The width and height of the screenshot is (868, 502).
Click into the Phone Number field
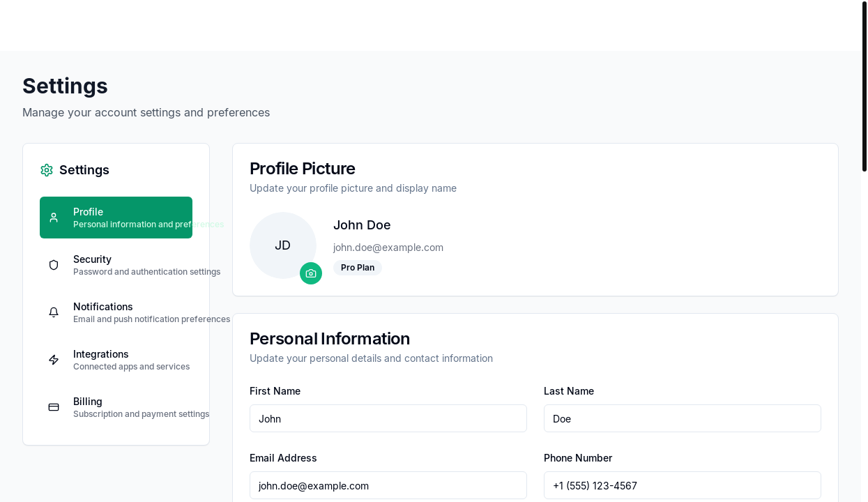[683, 485]
